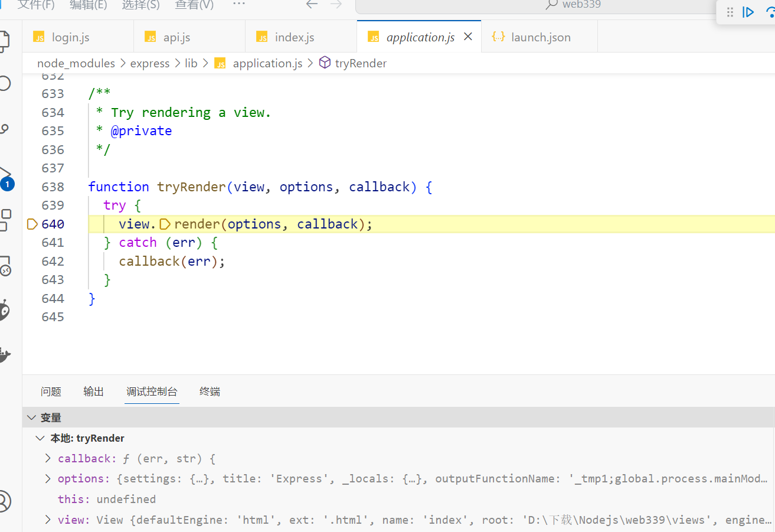Screen dimensions: 775x532
Task: Click application.js in the breadcrumb
Action: [x=267, y=63]
